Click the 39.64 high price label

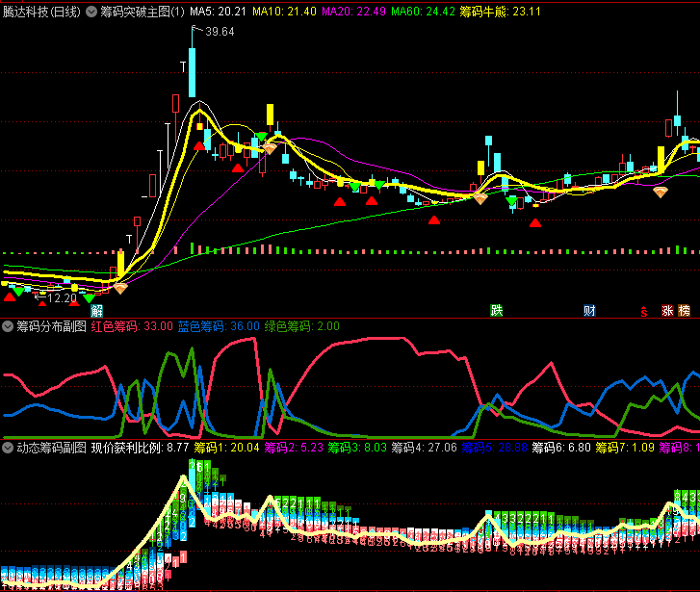click(x=220, y=32)
